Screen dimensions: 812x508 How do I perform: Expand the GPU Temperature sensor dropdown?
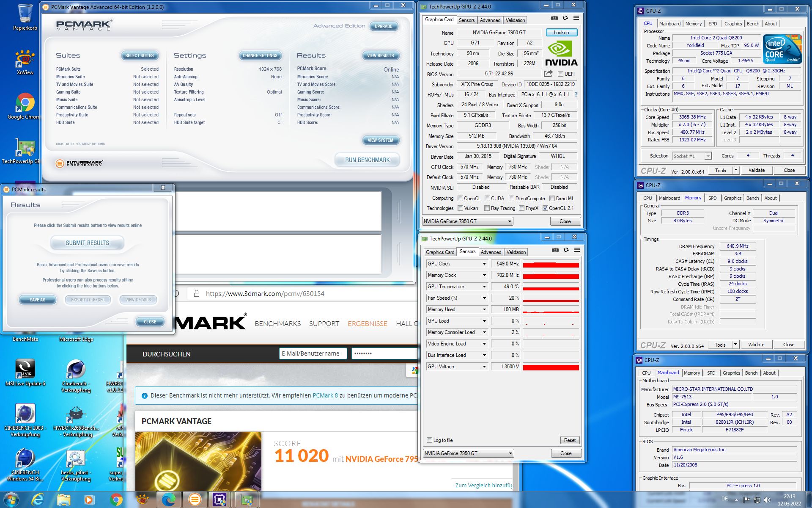point(484,287)
